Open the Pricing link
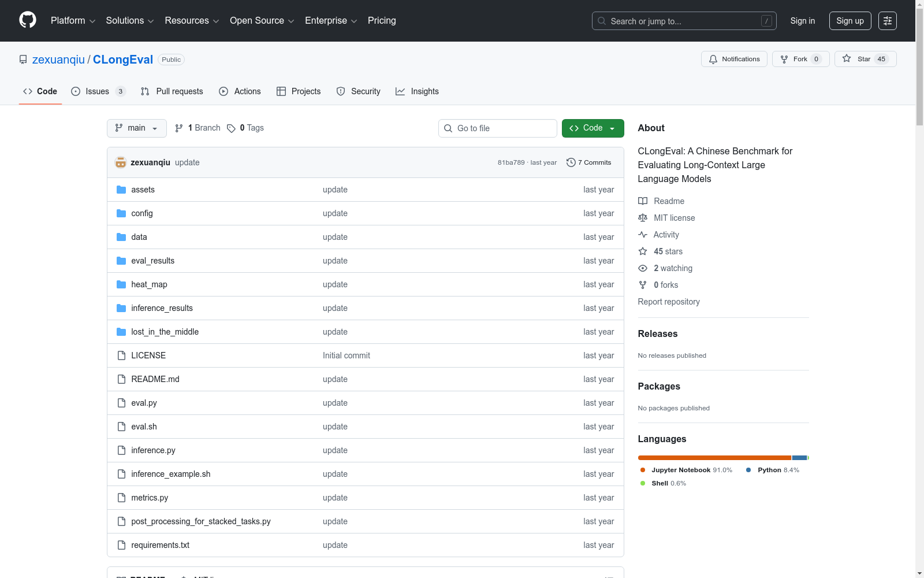The image size is (924, 578). [382, 21]
